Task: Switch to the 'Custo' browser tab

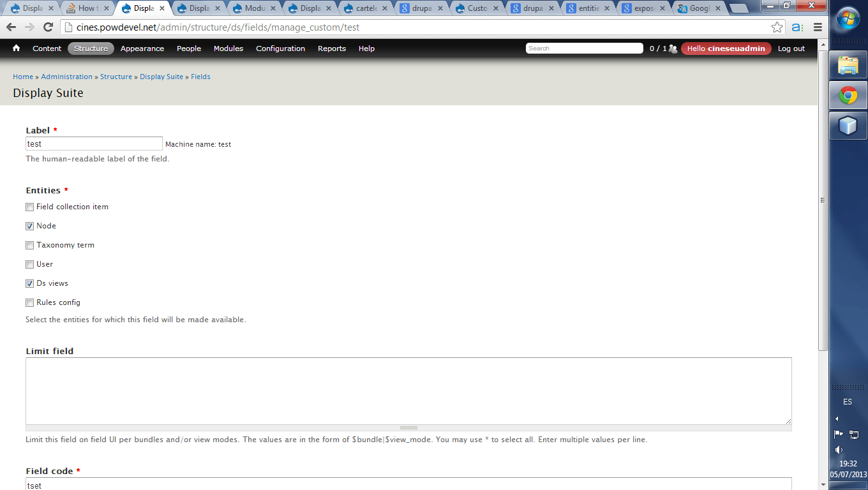Action: tap(477, 8)
